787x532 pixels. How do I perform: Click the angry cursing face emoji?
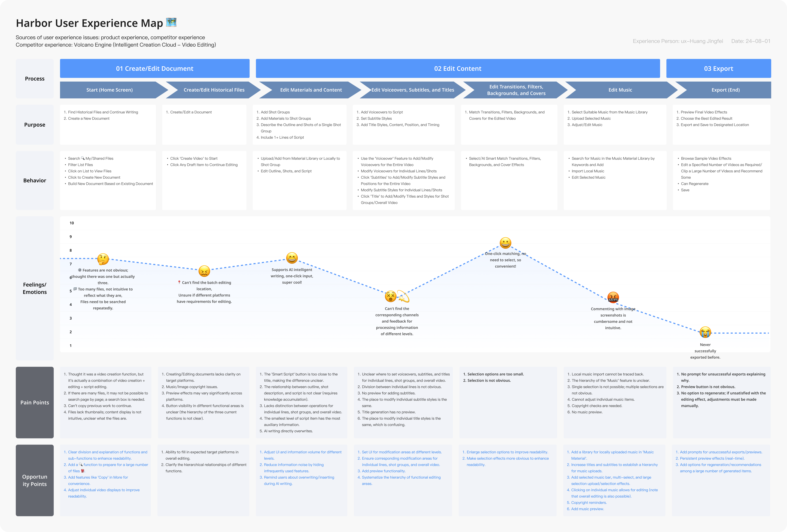coord(613,297)
